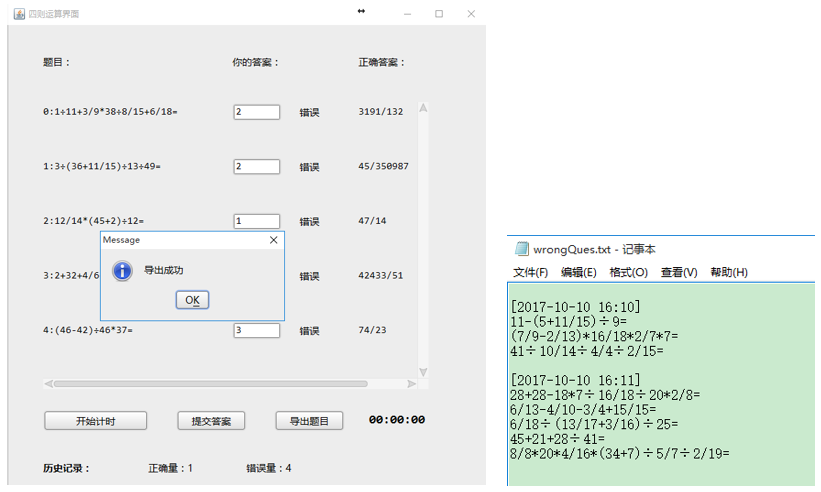821x492 pixels.
Task: Open the 格式(O) menu in Notepad
Action: click(628, 272)
